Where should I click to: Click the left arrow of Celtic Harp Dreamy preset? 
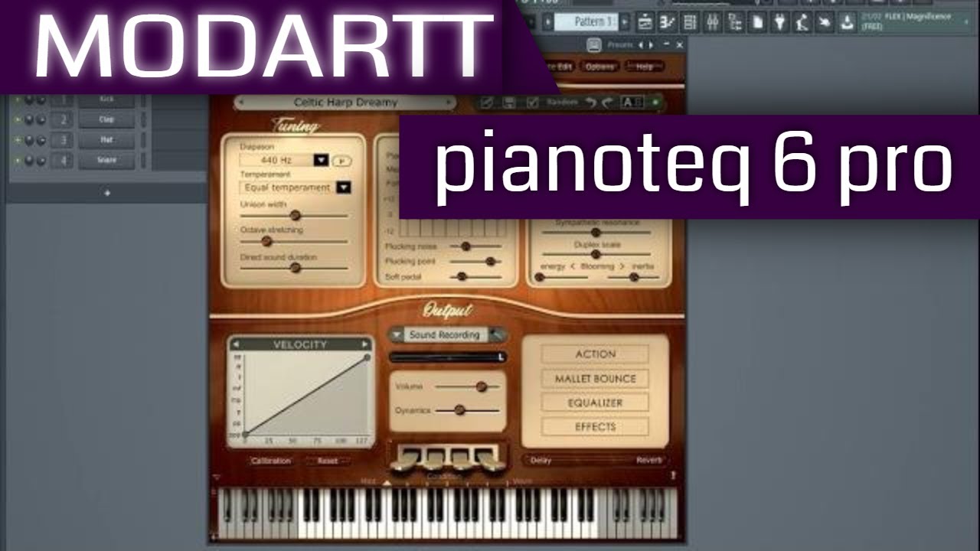pos(241,103)
